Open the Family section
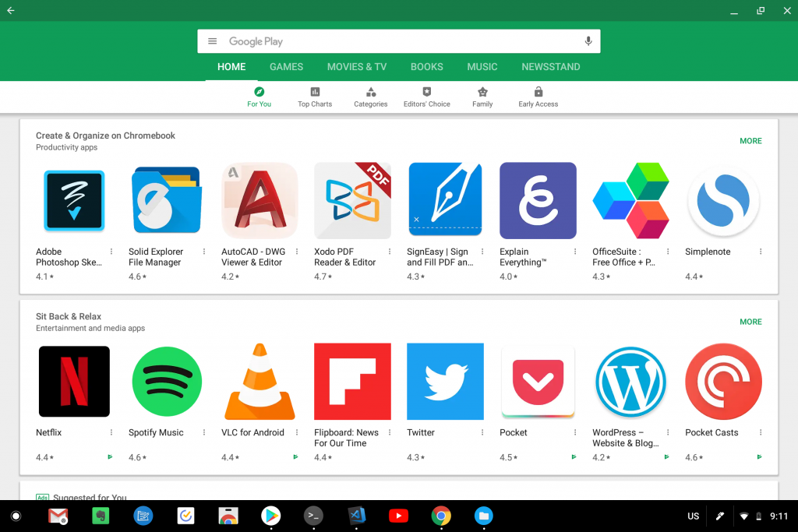Image resolution: width=798 pixels, height=532 pixels. coord(482,97)
